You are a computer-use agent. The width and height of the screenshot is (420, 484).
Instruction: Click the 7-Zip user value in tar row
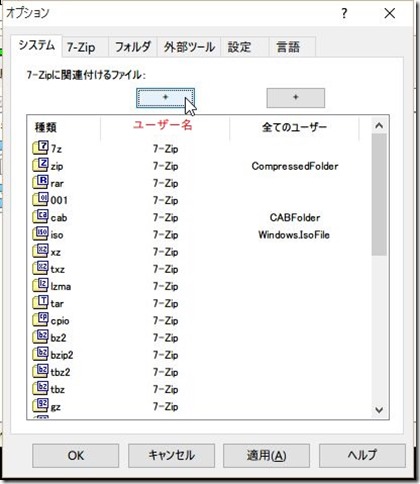click(x=166, y=304)
